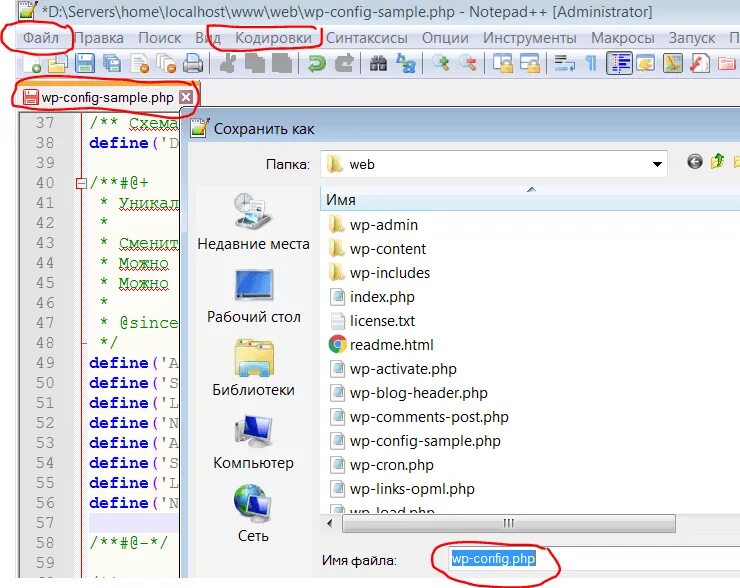The height and width of the screenshot is (588, 740).
Task: Toggle synchronized horizontal scrolling icon
Action: tap(530, 63)
